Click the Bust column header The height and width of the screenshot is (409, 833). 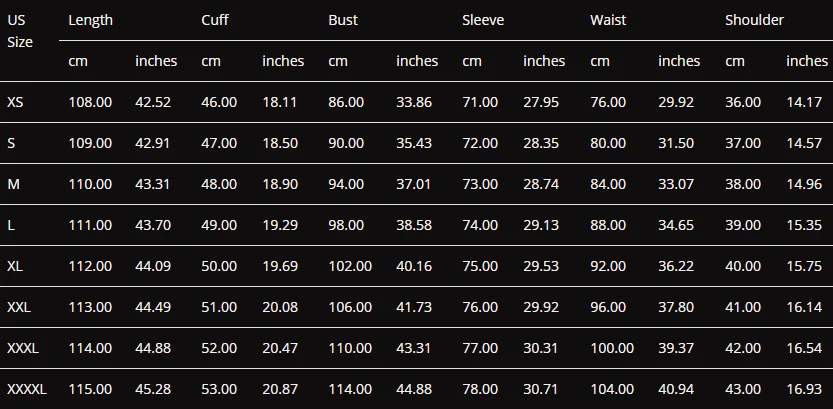pos(343,20)
